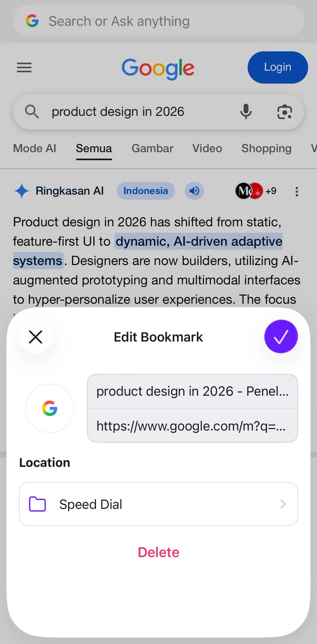Click the Location label
This screenshot has height=644, width=317.
click(45, 463)
